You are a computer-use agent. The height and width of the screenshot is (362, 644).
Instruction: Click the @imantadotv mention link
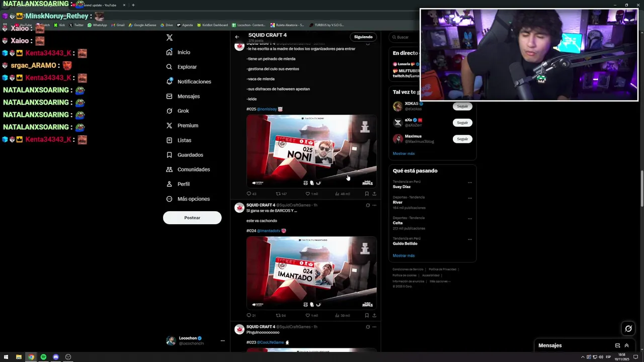coord(269,231)
